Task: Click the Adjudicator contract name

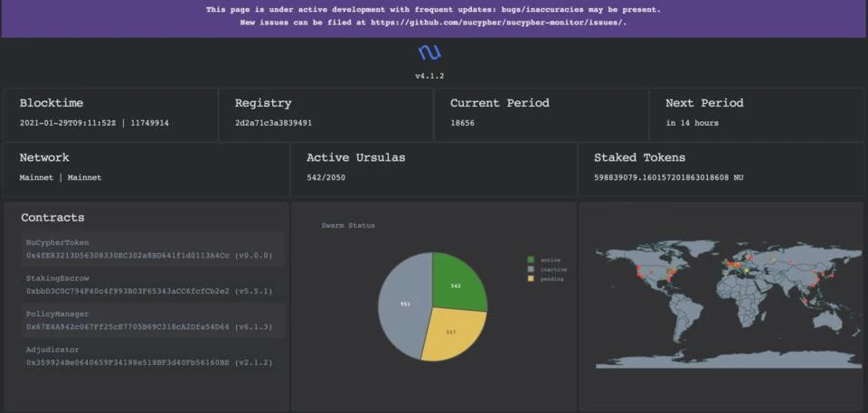Action: pyautogui.click(x=52, y=350)
